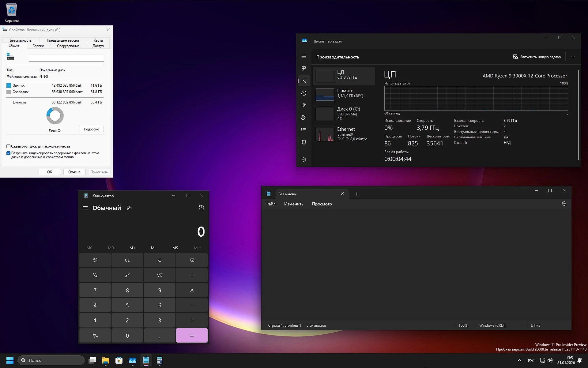The height and width of the screenshot is (368, 588).
Task: Uncheck allow indexing files checkbox
Action: 9,153
